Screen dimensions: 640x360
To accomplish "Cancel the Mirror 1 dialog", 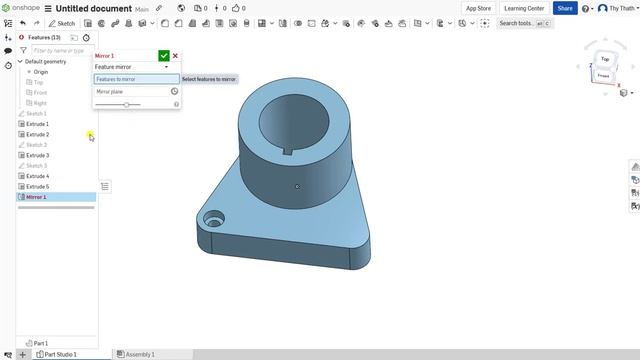I will [x=175, y=56].
